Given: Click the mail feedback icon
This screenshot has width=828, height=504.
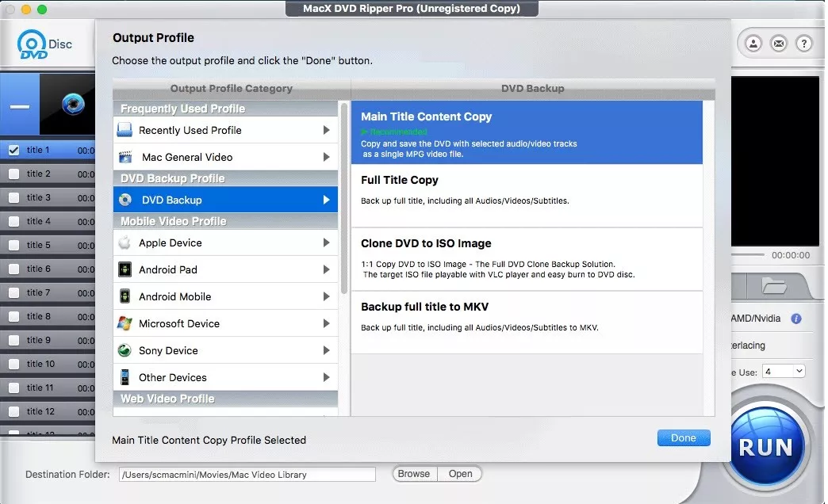Looking at the screenshot, I should (x=780, y=44).
